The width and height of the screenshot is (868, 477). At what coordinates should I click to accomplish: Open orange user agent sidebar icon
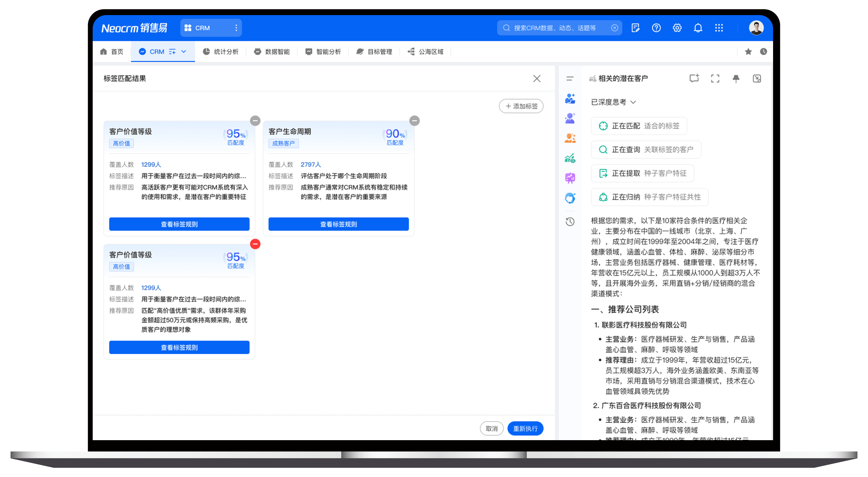(570, 138)
